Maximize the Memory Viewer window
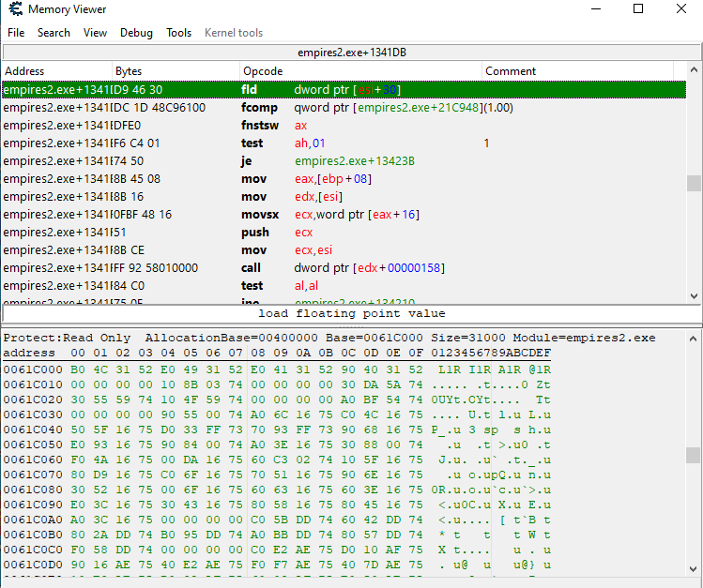 click(638, 9)
